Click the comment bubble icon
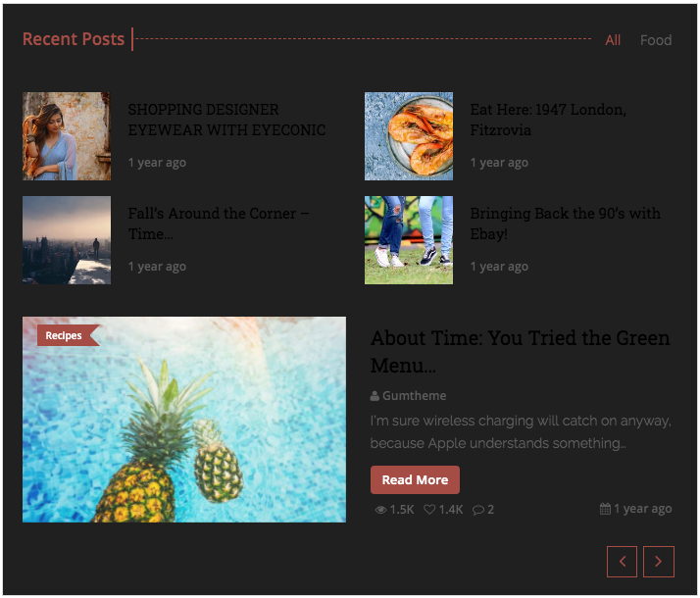Screen dimensions: 700x598 pyautogui.click(x=478, y=510)
